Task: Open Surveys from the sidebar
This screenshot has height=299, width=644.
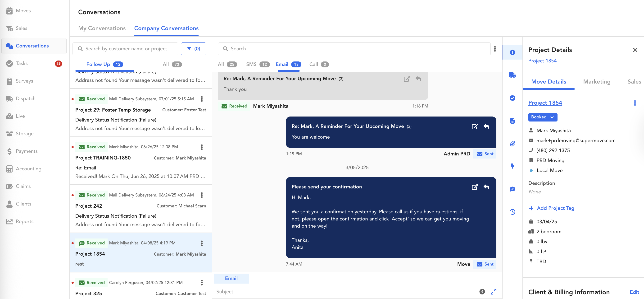Action: click(x=24, y=81)
